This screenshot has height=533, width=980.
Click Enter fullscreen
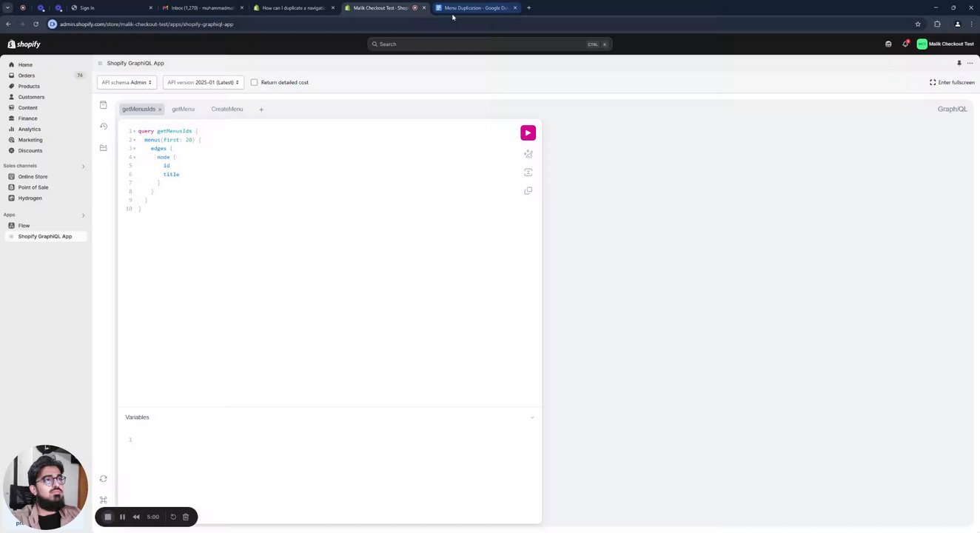[952, 82]
